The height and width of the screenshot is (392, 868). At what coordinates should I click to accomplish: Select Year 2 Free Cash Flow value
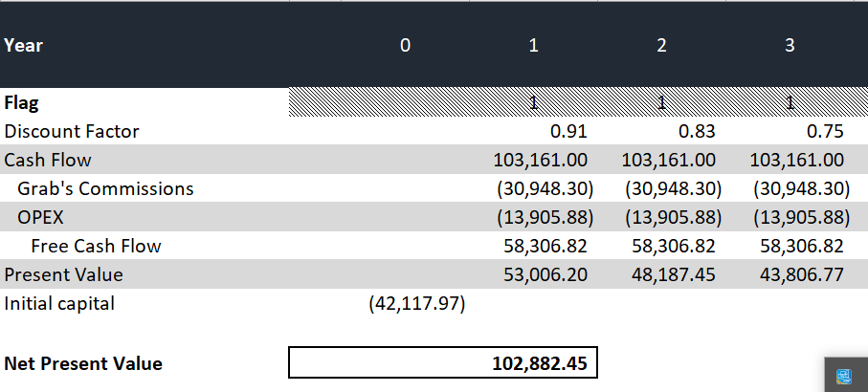point(674,246)
